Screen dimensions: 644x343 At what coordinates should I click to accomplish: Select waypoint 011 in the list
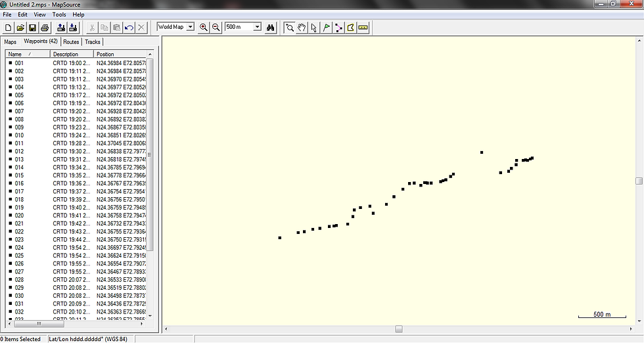pyautogui.click(x=19, y=143)
